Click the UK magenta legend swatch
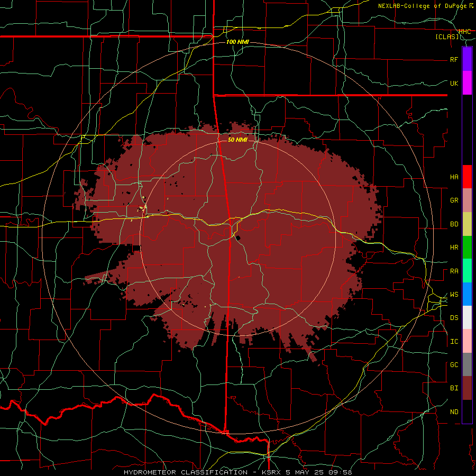The image size is (476, 476). [x=467, y=83]
